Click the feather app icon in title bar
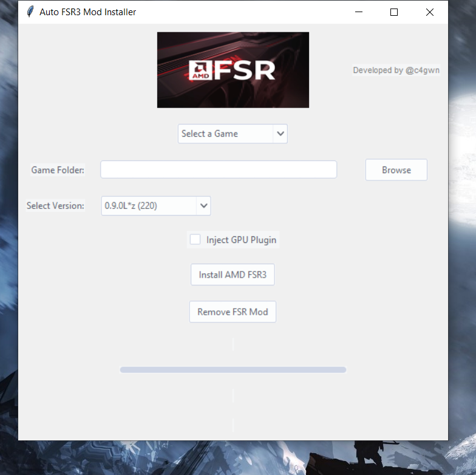The image size is (476, 475). click(x=30, y=12)
